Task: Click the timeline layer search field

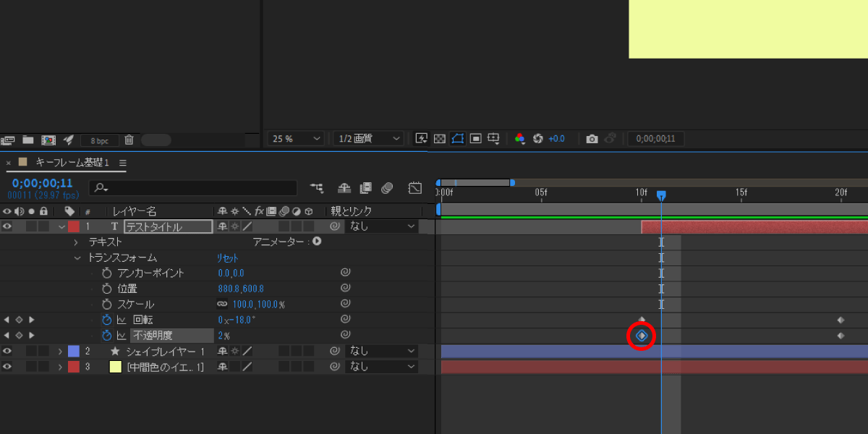Action: (x=193, y=188)
